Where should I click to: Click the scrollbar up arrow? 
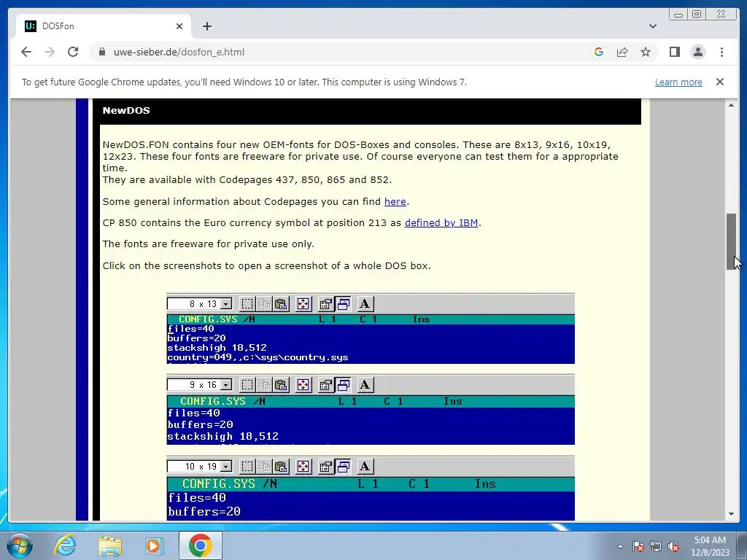coord(731,105)
